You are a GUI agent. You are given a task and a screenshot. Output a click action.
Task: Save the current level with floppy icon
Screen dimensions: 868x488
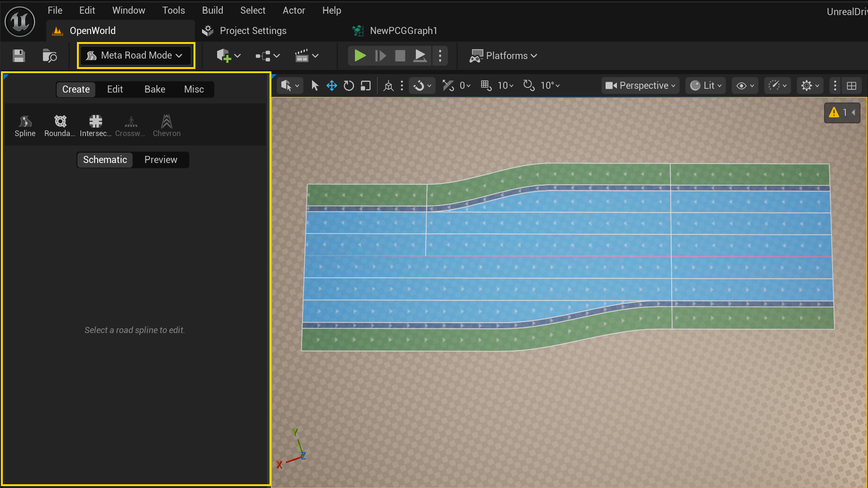coord(19,56)
